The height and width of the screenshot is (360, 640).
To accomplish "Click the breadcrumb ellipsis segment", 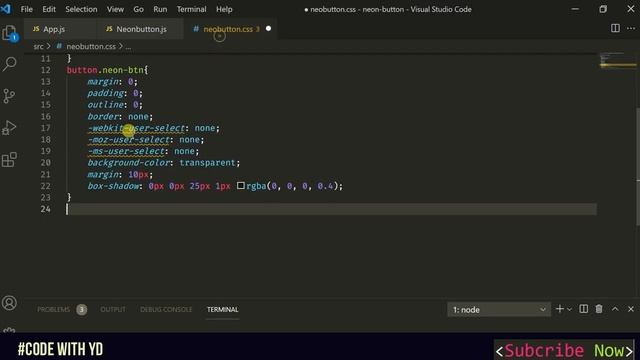I will point(128,47).
